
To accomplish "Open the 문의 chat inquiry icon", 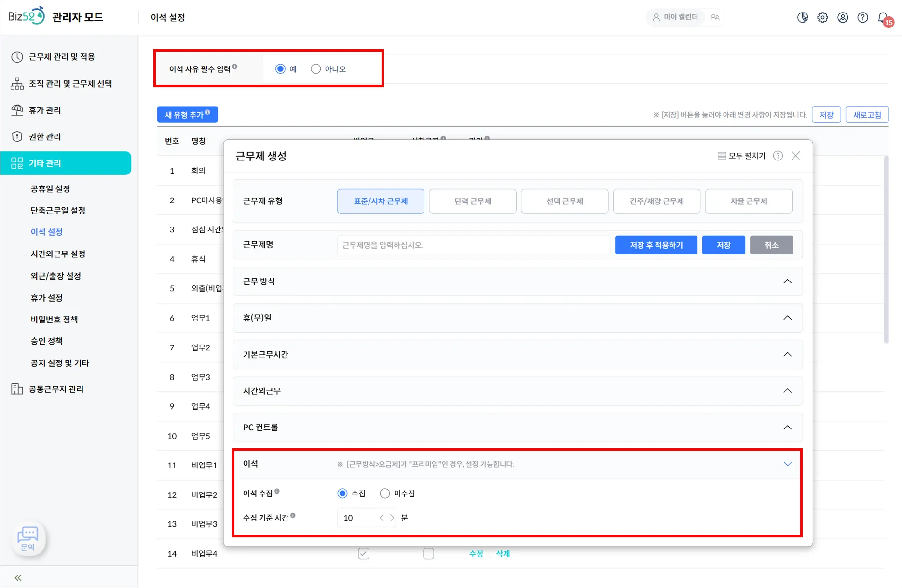I will tap(27, 538).
